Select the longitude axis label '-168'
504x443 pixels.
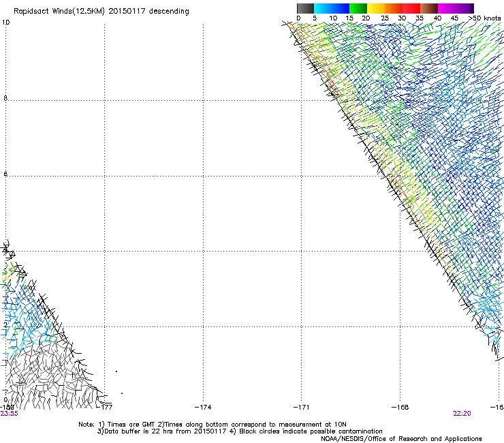[x=400, y=408]
